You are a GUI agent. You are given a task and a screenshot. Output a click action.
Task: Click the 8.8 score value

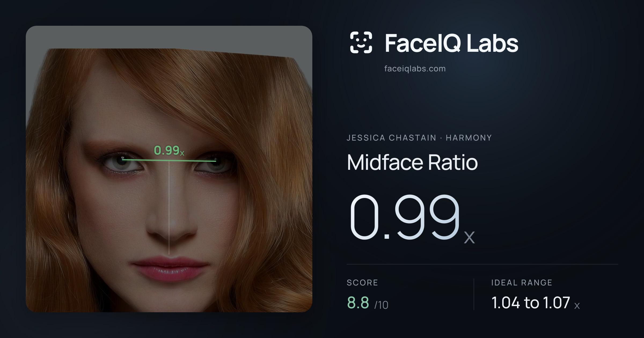pyautogui.click(x=358, y=303)
